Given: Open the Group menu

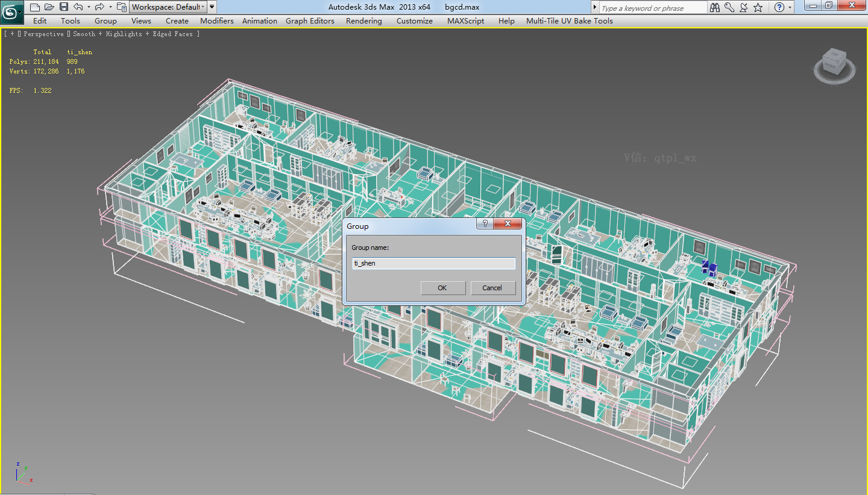Looking at the screenshot, I should (x=105, y=20).
